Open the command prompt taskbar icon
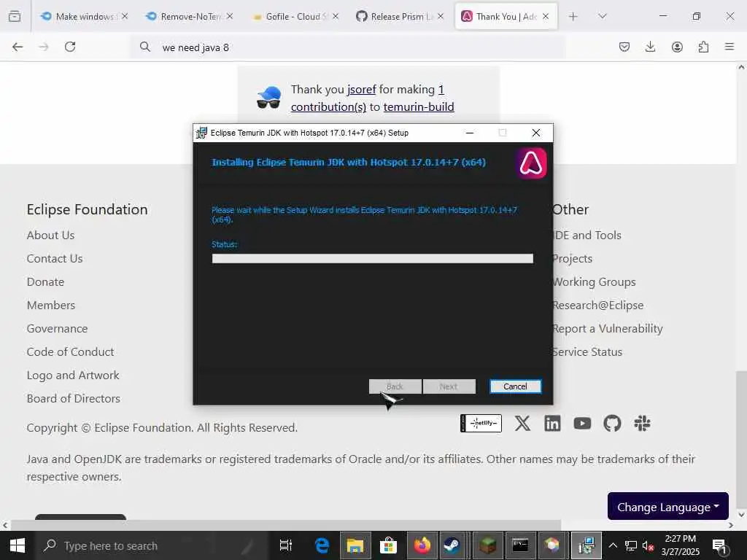This screenshot has width=747, height=560. [x=519, y=545]
